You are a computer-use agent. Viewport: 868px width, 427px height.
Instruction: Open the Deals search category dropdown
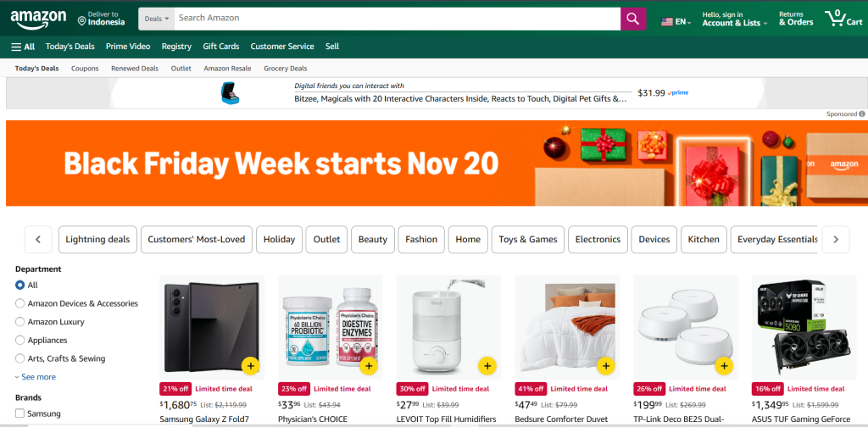pos(157,19)
